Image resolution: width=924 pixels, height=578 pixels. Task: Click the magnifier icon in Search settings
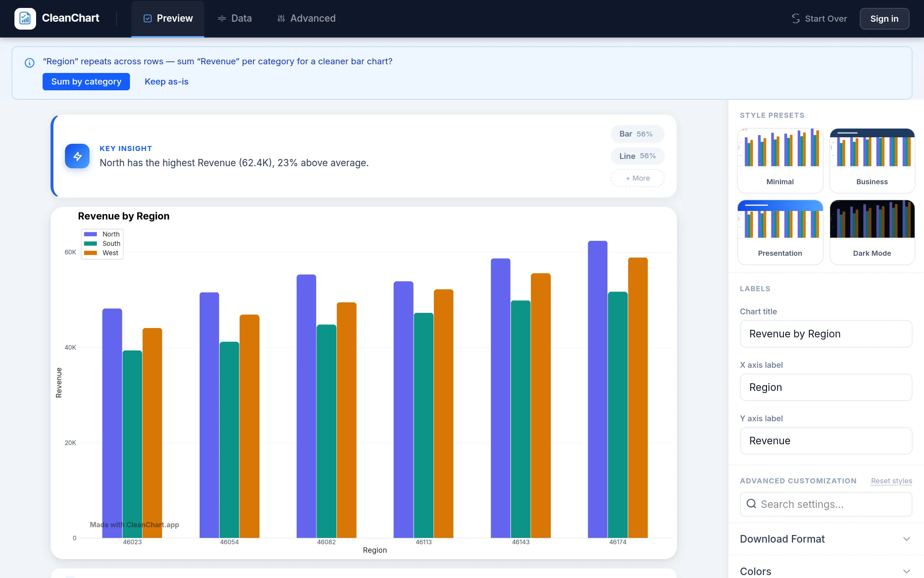(751, 504)
